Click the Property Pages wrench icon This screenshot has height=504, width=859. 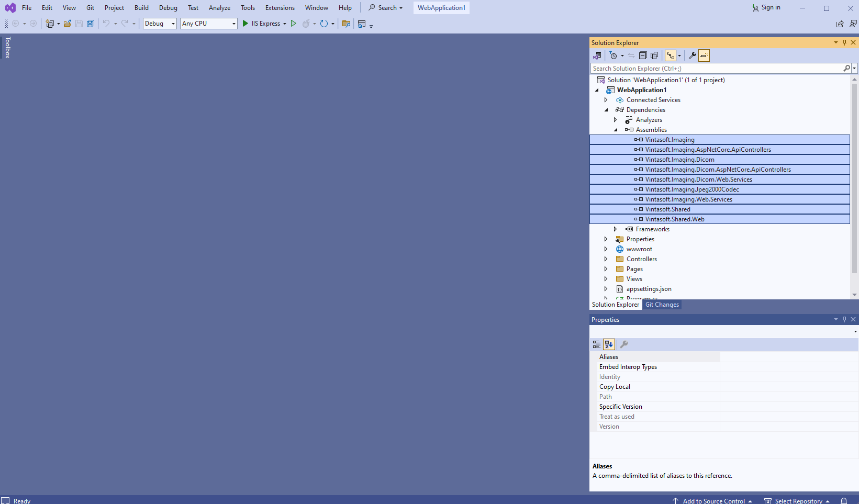[624, 344]
